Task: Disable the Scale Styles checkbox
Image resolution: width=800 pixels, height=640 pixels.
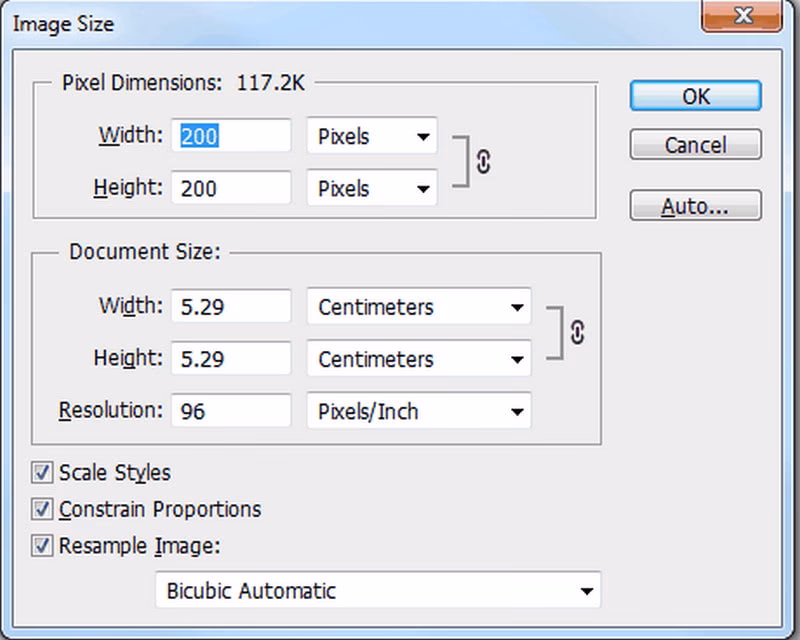Action: (x=42, y=473)
